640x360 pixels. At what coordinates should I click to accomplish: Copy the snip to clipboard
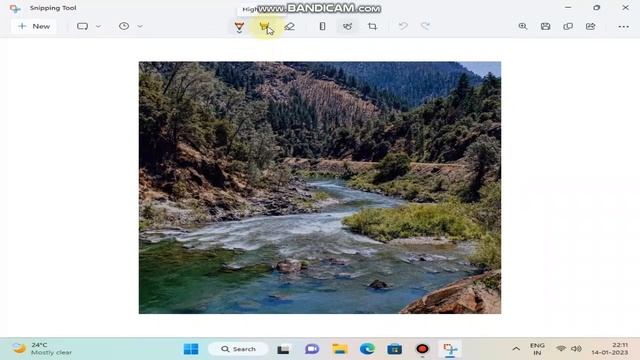point(568,26)
